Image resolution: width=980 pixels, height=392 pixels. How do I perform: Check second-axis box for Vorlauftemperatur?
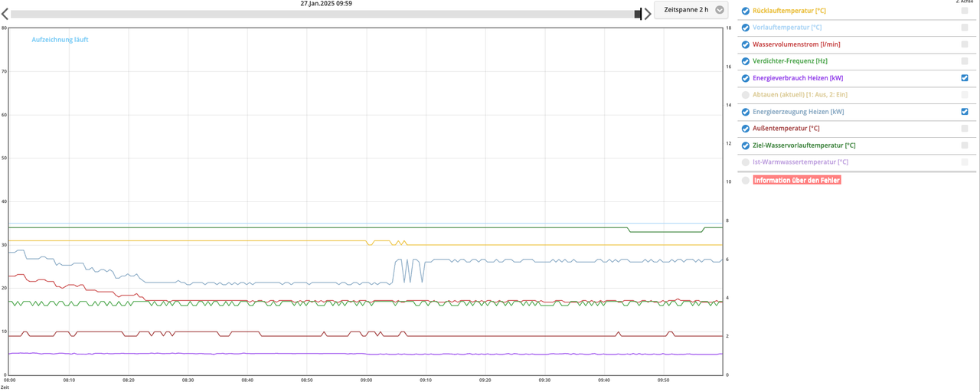point(965,28)
